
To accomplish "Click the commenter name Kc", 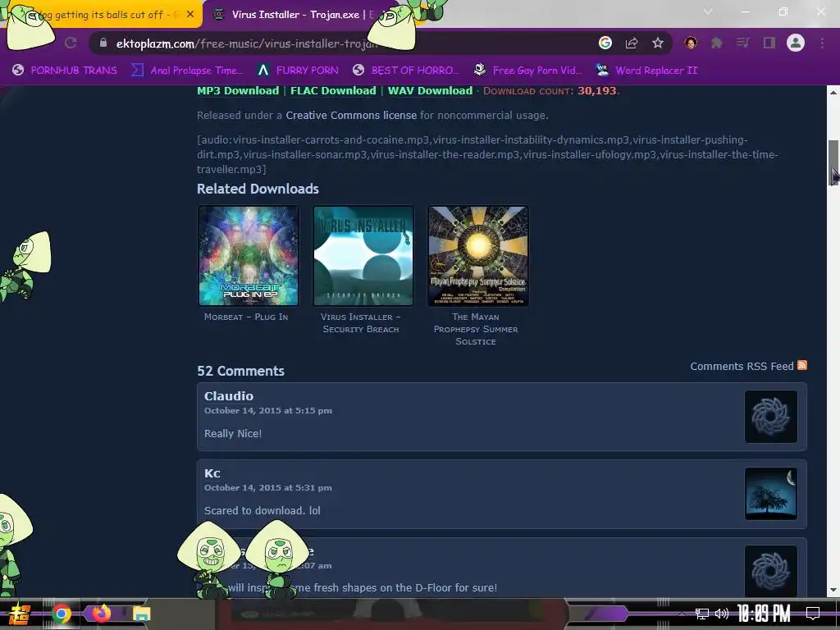I will click(212, 473).
